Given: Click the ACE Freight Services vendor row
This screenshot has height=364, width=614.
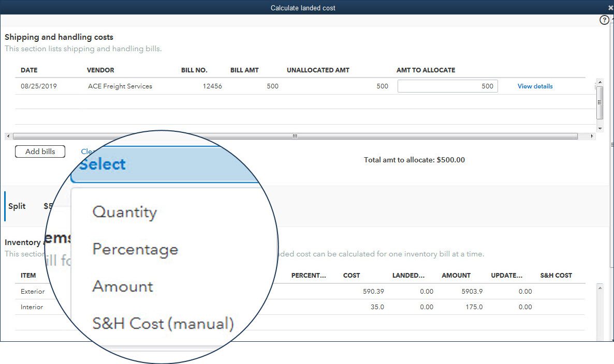Looking at the screenshot, I should click(x=120, y=86).
